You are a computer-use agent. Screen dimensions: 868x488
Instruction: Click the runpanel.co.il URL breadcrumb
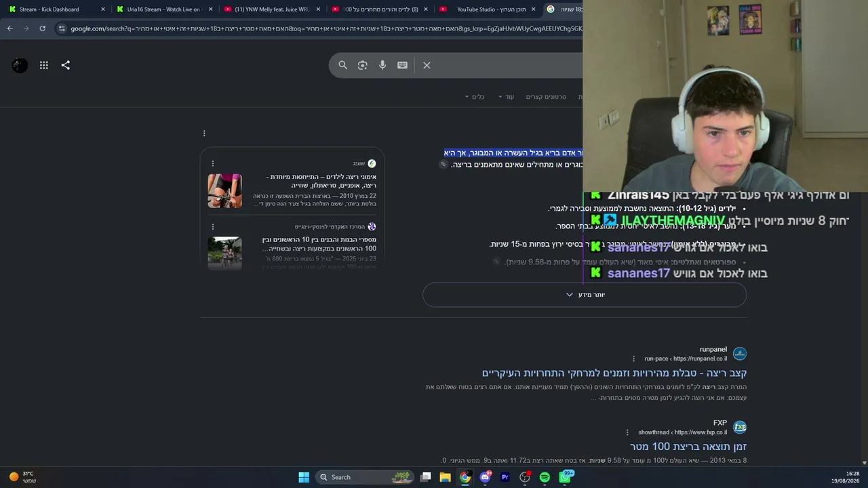coord(686,359)
